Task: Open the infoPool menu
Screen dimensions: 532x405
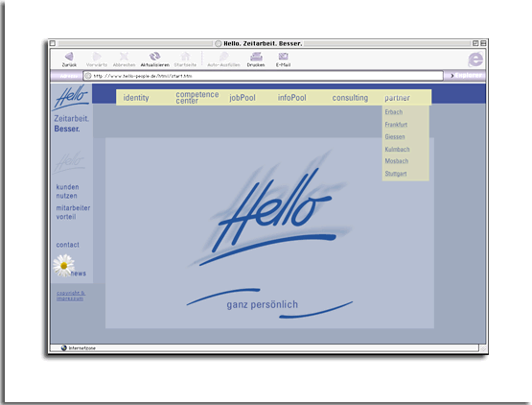Action: pyautogui.click(x=291, y=98)
